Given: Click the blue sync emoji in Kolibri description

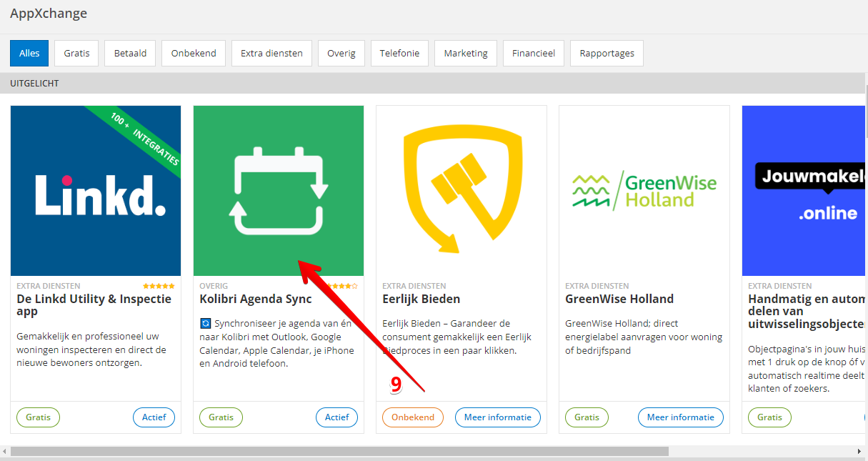Looking at the screenshot, I should point(206,324).
